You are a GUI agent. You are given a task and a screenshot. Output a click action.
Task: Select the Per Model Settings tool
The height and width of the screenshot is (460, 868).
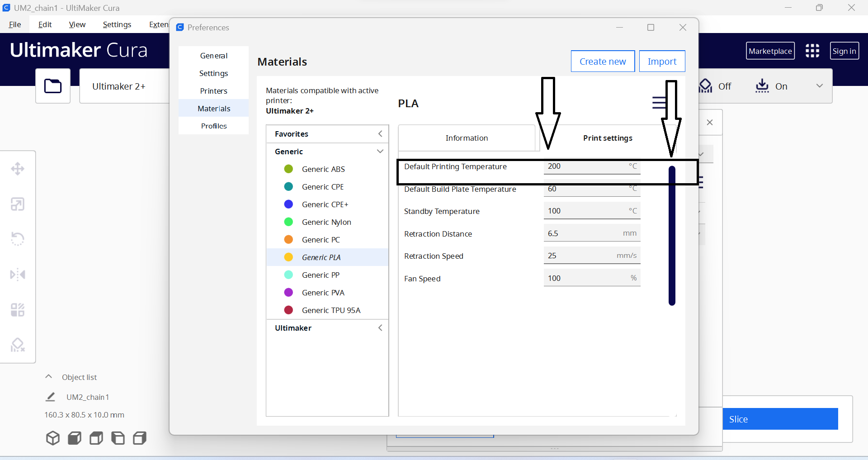[18, 310]
